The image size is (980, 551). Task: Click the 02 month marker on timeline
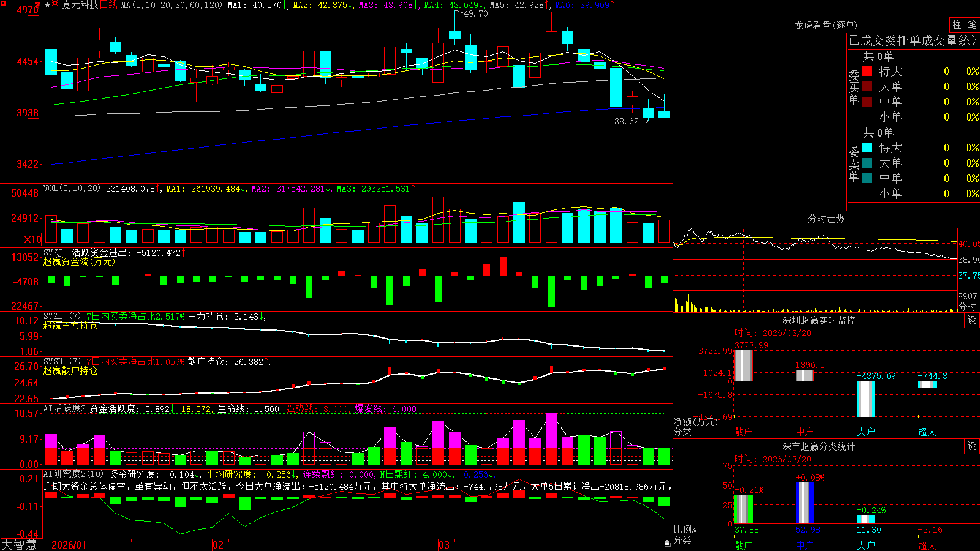click(218, 545)
